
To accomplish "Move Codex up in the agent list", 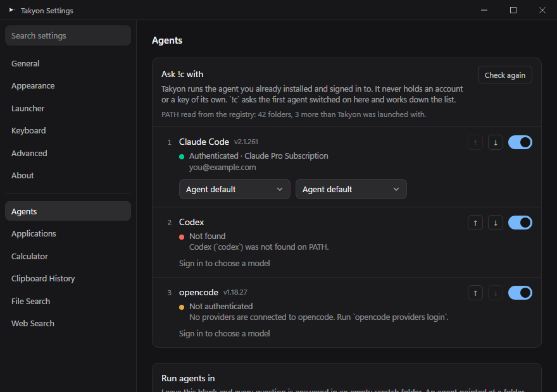I will click(x=475, y=223).
